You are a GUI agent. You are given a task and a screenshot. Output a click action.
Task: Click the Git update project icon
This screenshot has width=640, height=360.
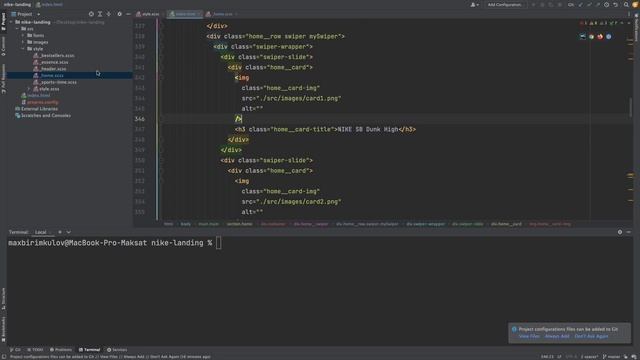tap(580, 5)
